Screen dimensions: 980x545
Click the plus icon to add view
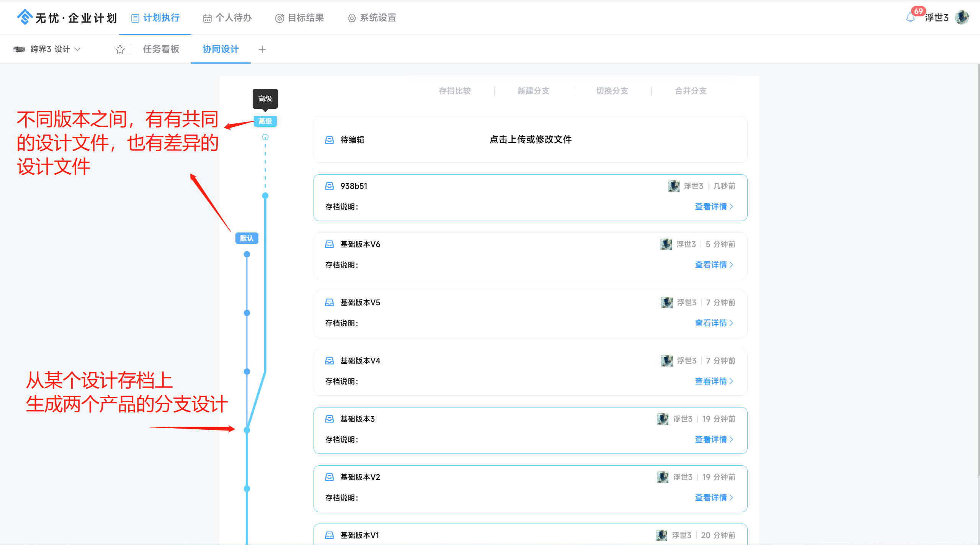coord(262,49)
